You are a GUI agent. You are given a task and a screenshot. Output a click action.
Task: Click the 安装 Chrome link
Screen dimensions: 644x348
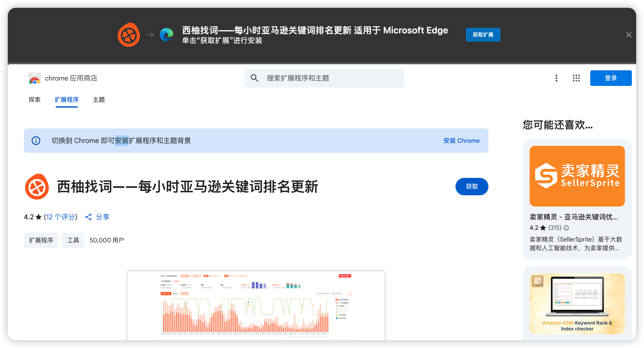pyautogui.click(x=461, y=140)
